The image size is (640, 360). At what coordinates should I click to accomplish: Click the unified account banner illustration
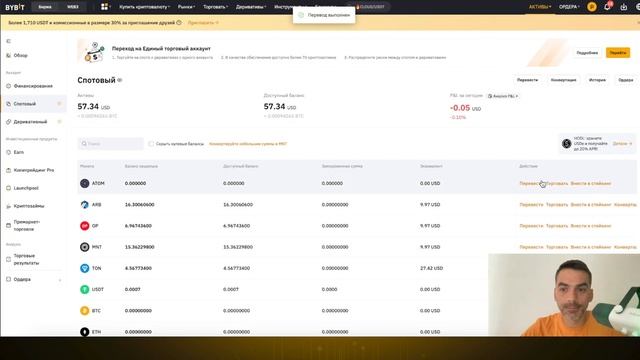pos(93,52)
